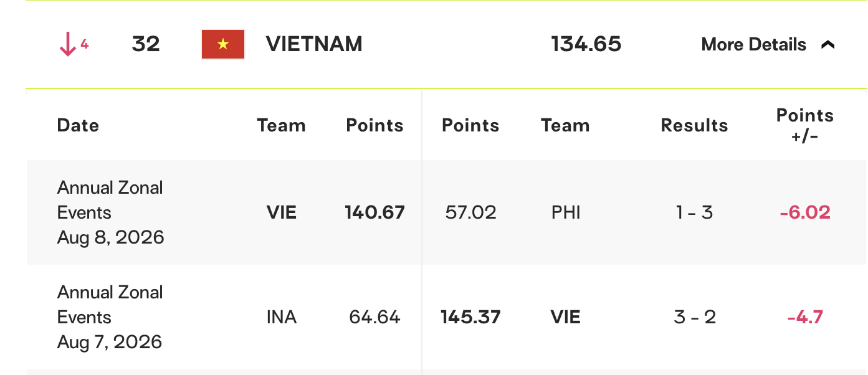868x375 pixels.
Task: Click the 3 - 2 match result
Action: point(694,317)
